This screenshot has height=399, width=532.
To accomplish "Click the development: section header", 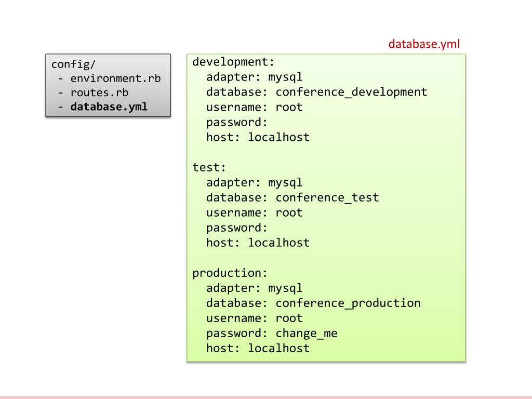I will [233, 62].
